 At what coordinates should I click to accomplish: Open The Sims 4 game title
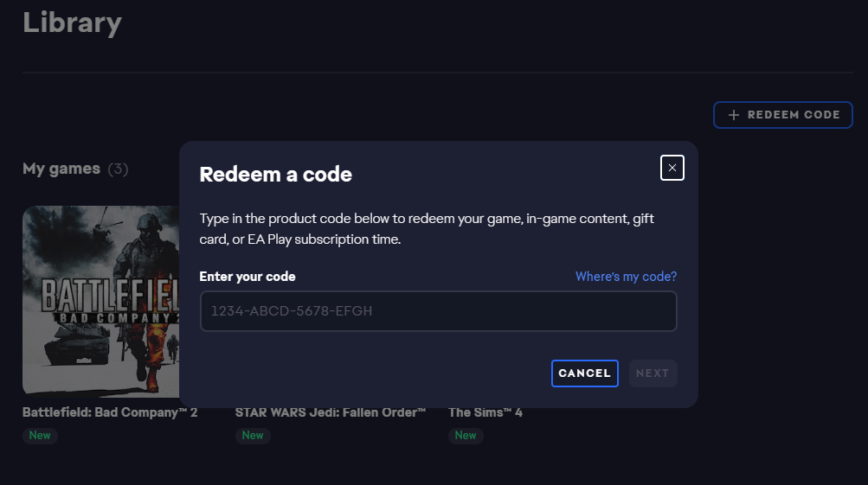coord(485,412)
